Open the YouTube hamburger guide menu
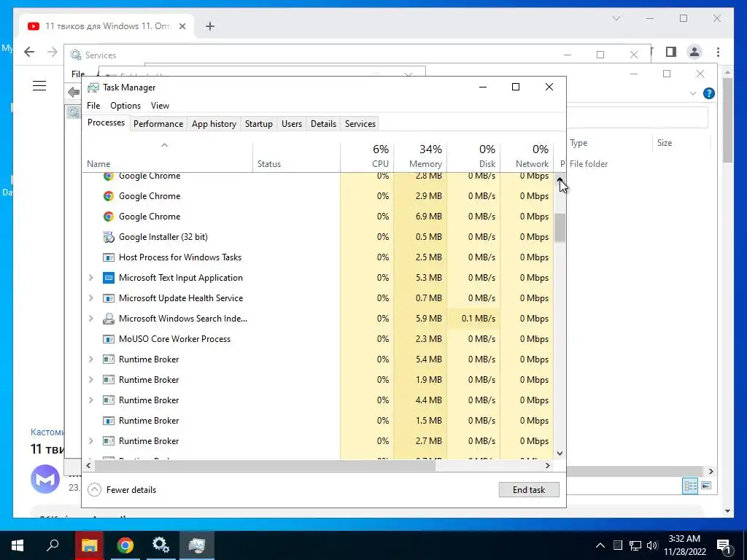The height and width of the screenshot is (560, 747). point(39,86)
